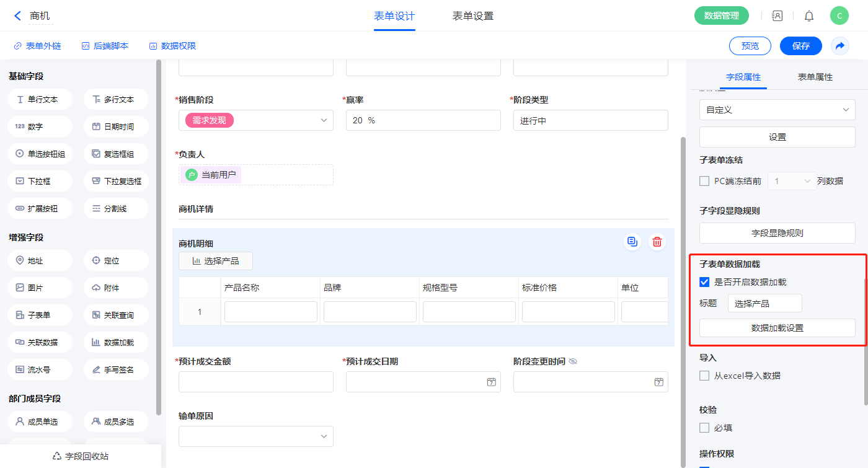Switch to the 表单属性 tab
Viewport: 868px width, 468px height.
[x=815, y=77]
